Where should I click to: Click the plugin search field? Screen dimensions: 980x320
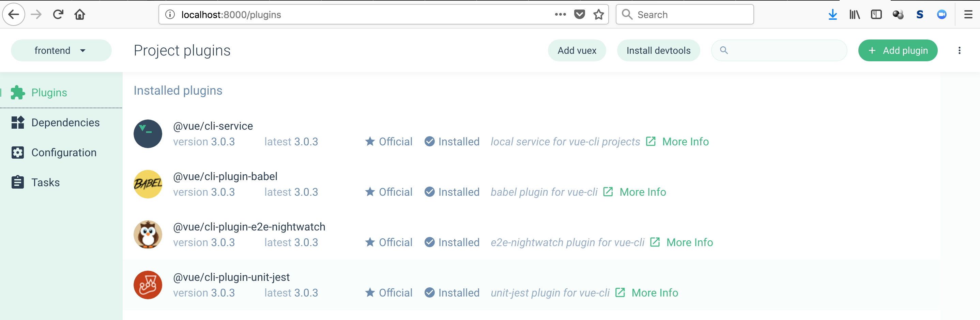(x=779, y=50)
